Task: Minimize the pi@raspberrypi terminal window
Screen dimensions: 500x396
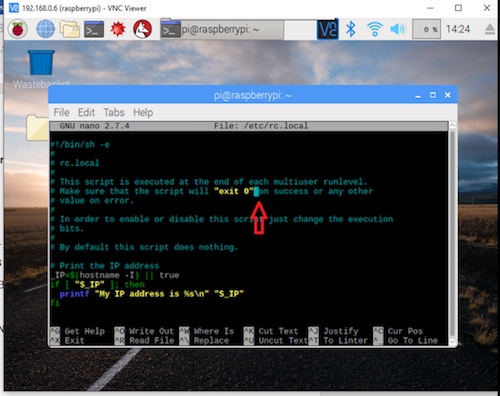Action: (418, 95)
